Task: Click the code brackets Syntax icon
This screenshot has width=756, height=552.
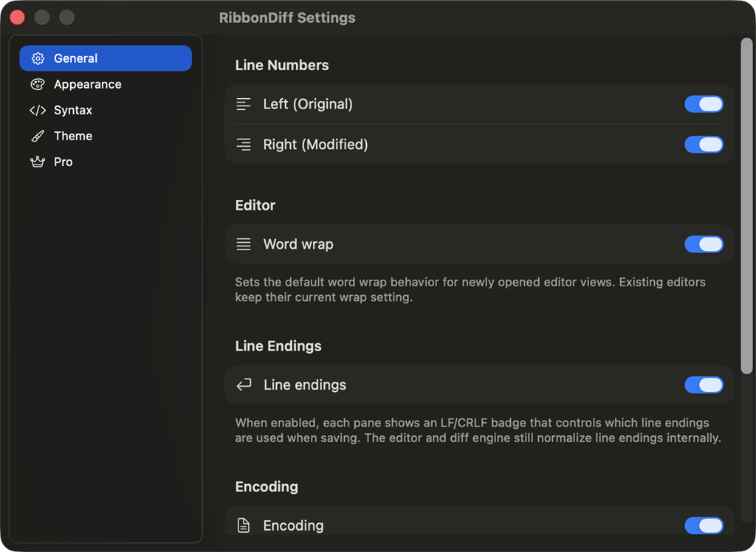Action: (x=38, y=110)
